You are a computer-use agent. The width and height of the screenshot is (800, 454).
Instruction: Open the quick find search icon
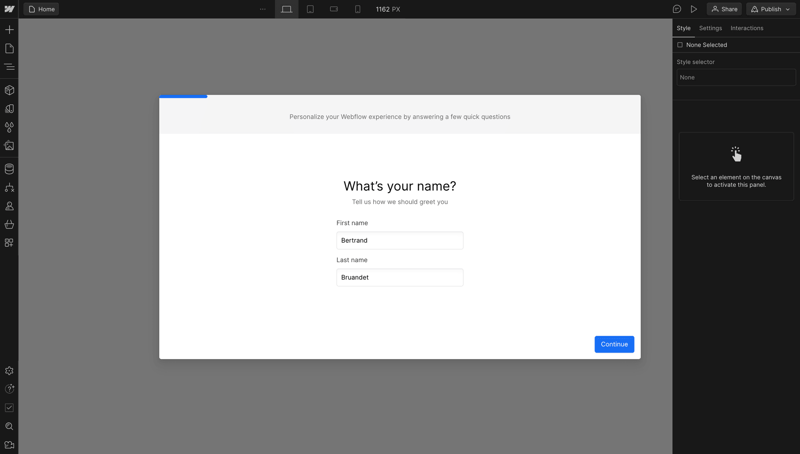(x=9, y=426)
